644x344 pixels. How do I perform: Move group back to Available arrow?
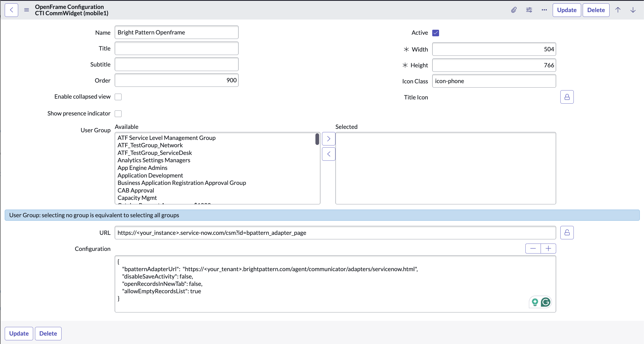click(329, 154)
